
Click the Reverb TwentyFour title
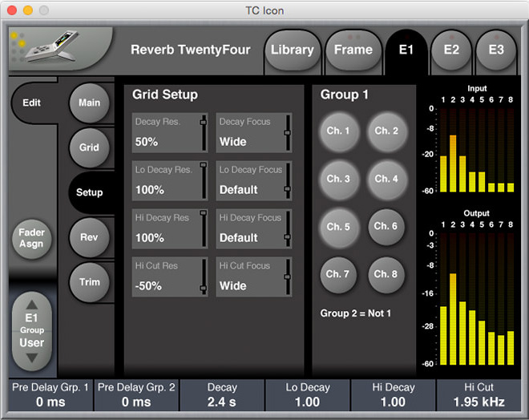click(x=191, y=50)
